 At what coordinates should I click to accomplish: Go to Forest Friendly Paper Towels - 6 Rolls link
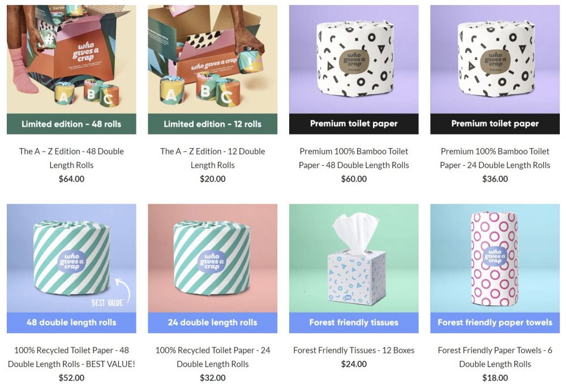click(495, 357)
